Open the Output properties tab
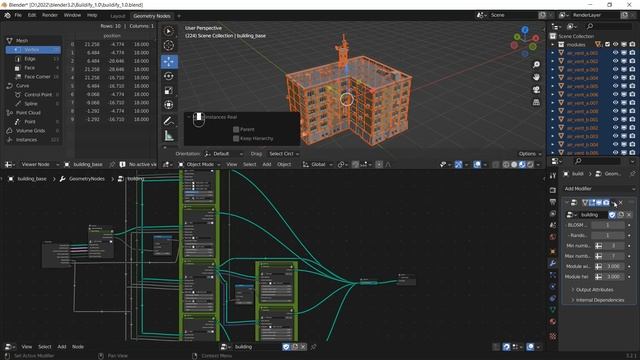 point(553,202)
